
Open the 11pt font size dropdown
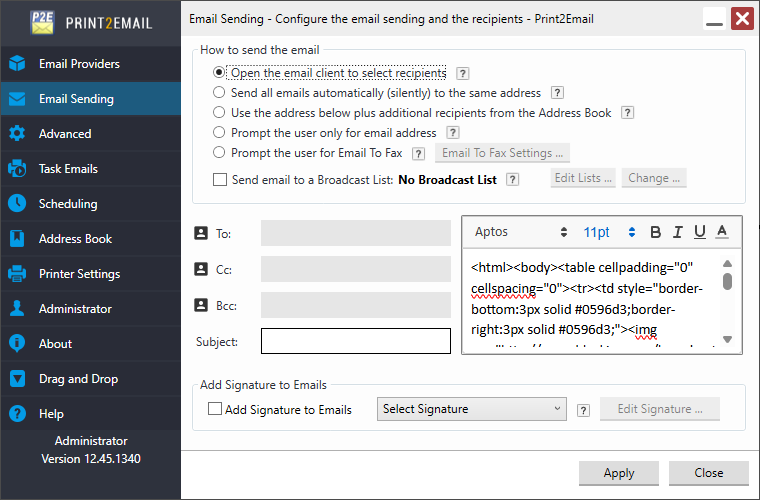pos(610,232)
